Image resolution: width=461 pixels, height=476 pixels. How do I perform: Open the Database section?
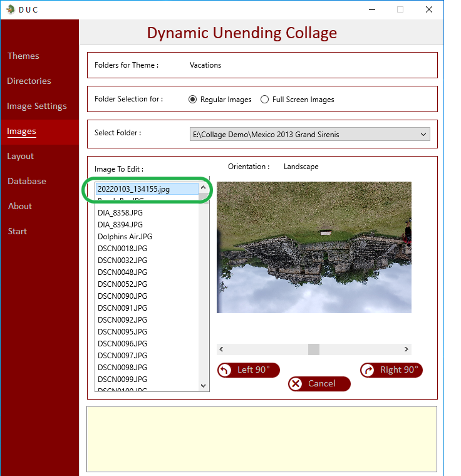click(x=27, y=181)
